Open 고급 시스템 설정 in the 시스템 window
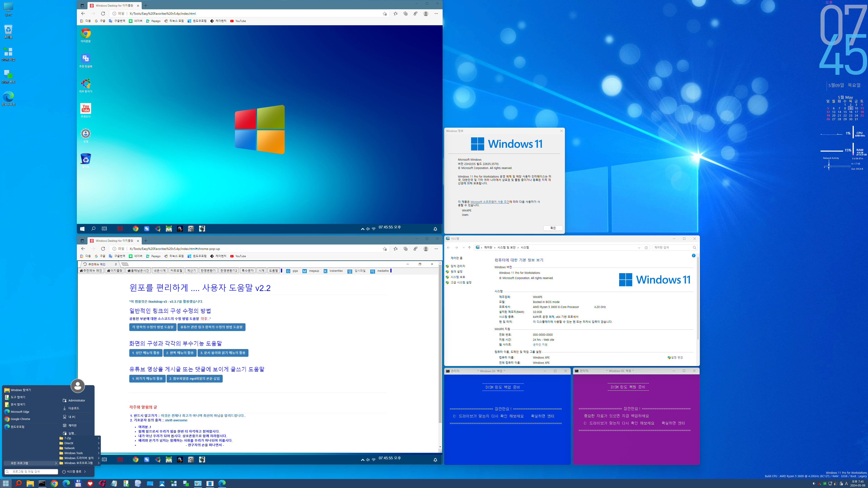The height and width of the screenshot is (488, 868). (461, 283)
